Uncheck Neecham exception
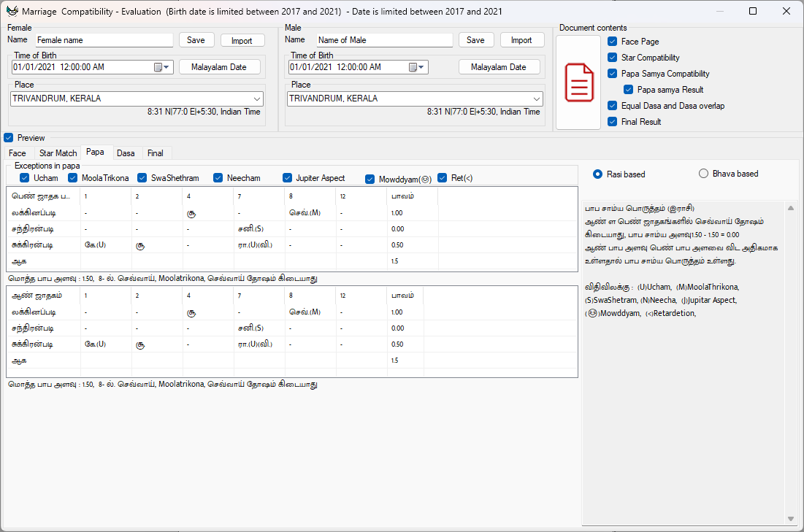The width and height of the screenshot is (804, 532). point(218,178)
